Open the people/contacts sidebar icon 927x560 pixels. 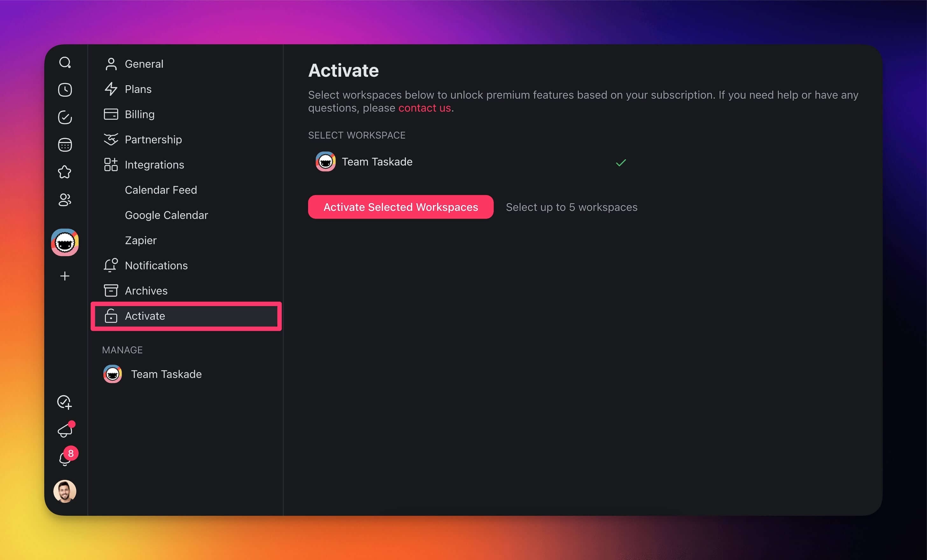coord(65,200)
